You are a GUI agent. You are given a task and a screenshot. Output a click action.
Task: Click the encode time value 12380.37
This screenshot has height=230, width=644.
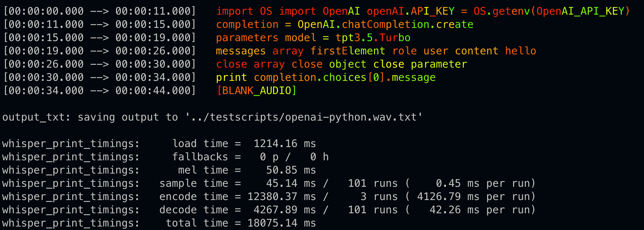point(272,197)
